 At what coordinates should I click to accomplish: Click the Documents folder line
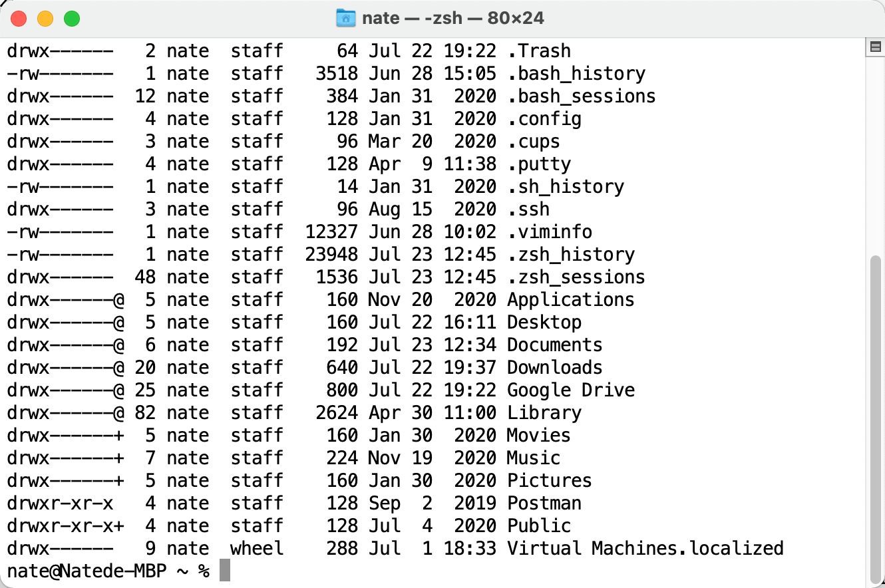(554, 345)
